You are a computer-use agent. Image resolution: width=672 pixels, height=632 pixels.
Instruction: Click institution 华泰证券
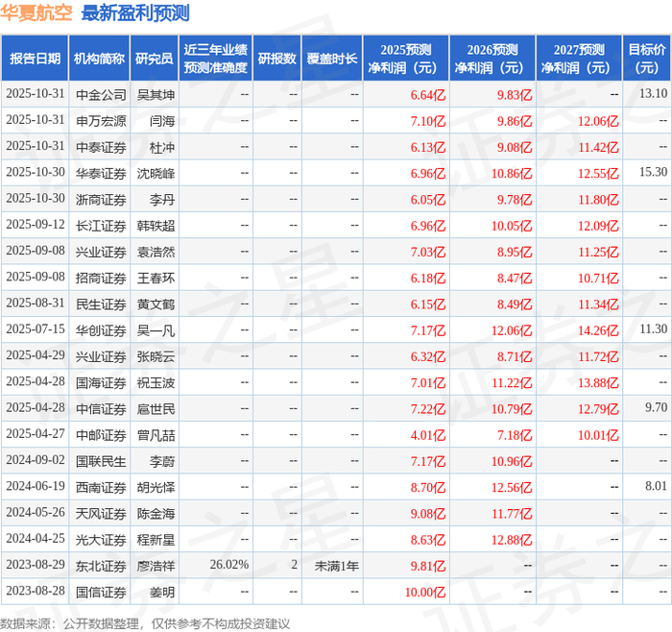(x=101, y=173)
